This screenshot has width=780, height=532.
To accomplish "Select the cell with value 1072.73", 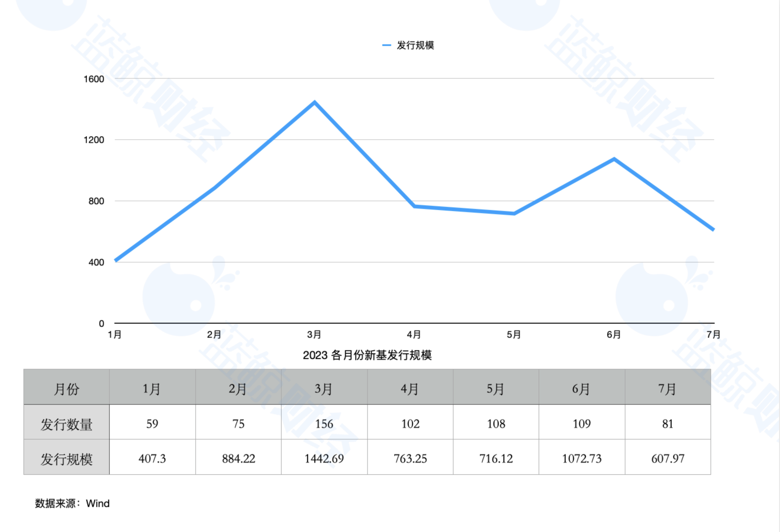I will click(582, 459).
